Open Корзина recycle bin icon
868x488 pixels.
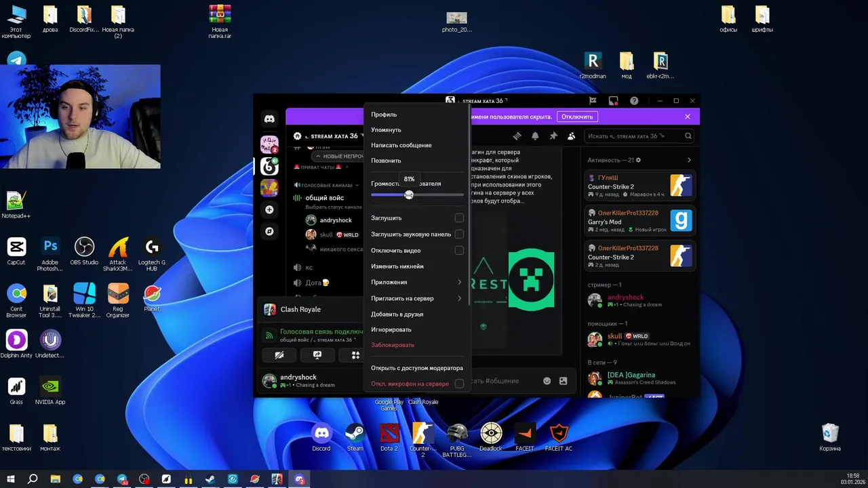[830, 438]
